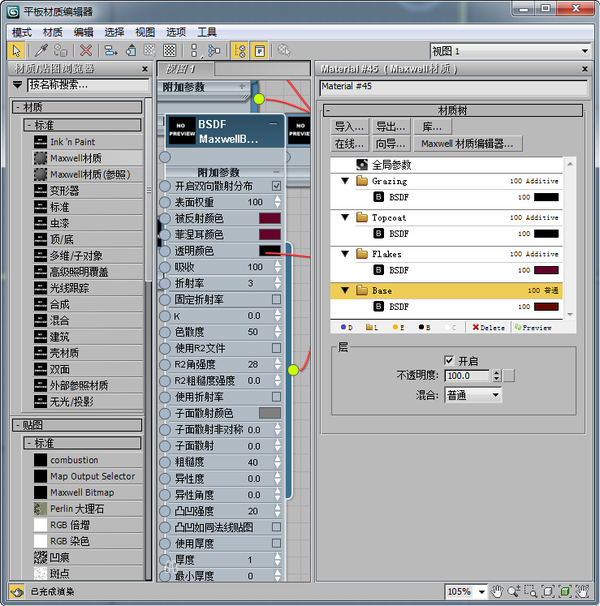Viewport: 600px width, 606px height.
Task: Activate the Select tool arrow icon
Action: (x=16, y=51)
